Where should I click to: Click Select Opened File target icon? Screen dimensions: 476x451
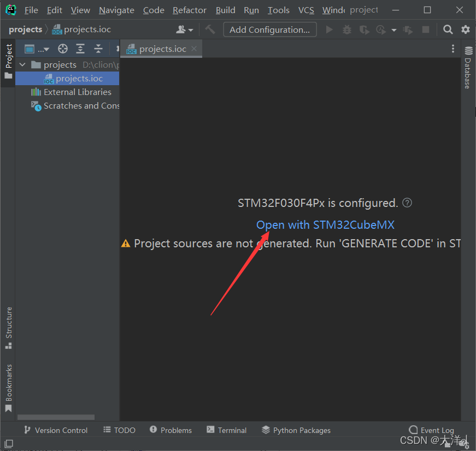pos(63,49)
